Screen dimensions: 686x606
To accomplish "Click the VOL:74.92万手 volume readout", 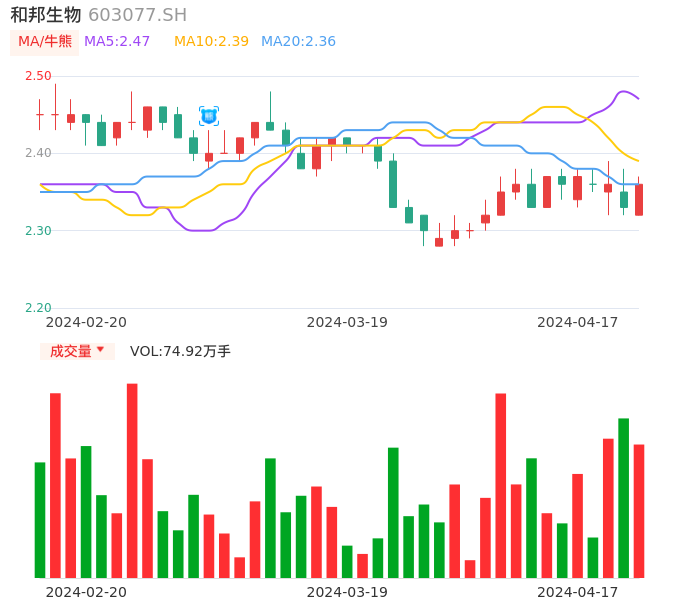I will click(180, 351).
